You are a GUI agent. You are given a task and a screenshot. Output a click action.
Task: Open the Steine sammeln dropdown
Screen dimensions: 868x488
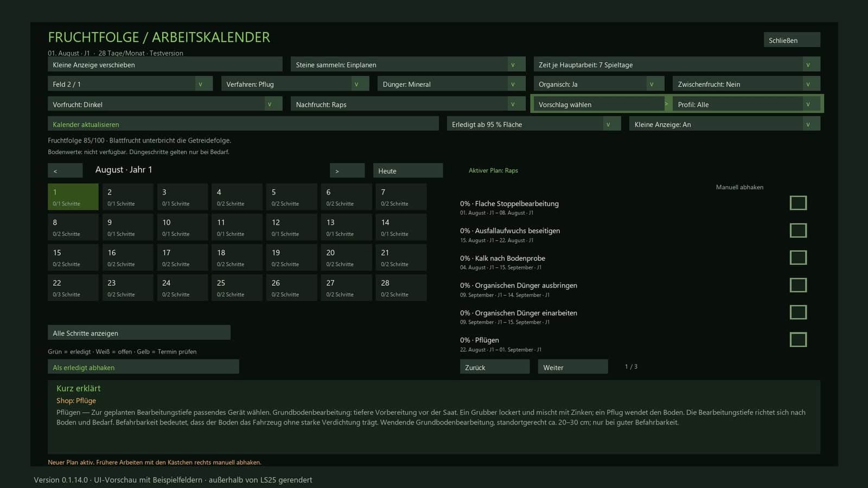click(408, 65)
